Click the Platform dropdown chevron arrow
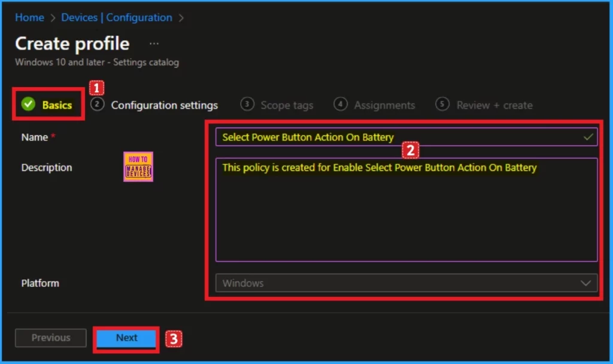Image resolution: width=613 pixels, height=364 pixels. point(585,283)
